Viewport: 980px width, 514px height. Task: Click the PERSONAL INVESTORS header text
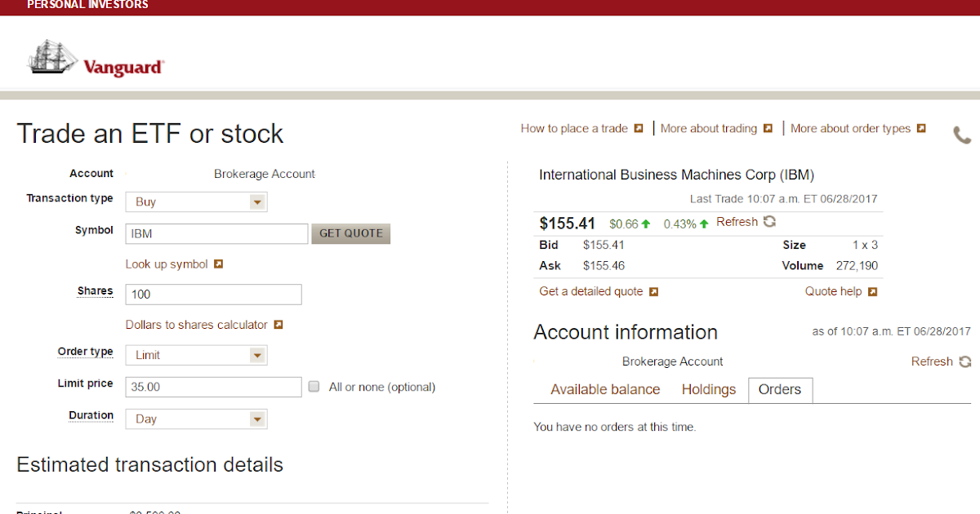pos(88,5)
